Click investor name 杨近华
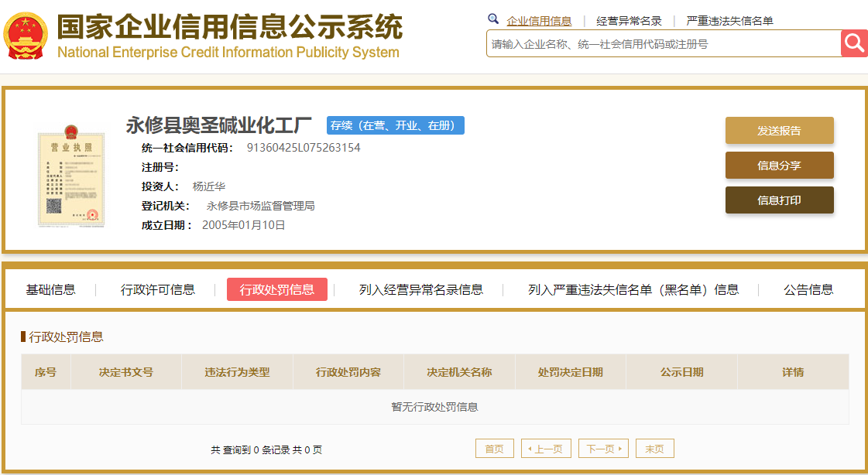The width and height of the screenshot is (868, 475). point(209,186)
